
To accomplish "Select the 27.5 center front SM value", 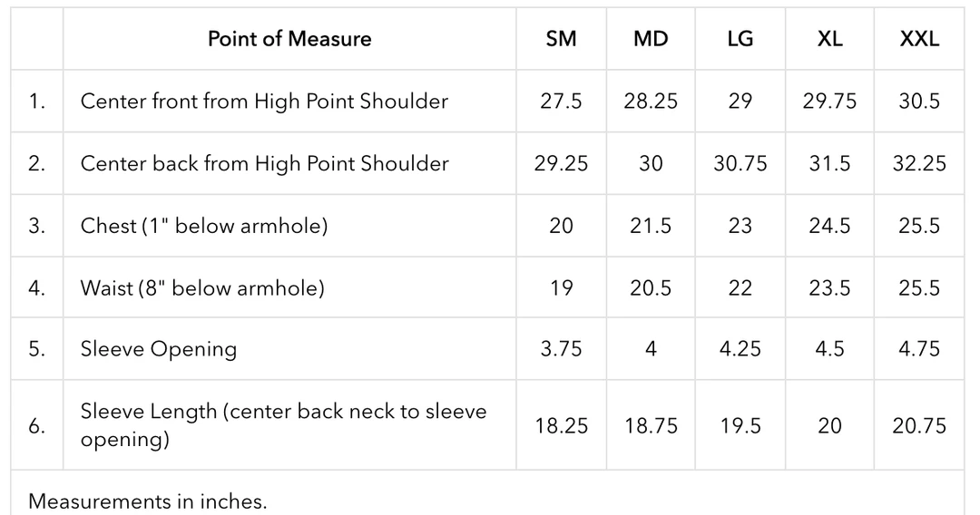I will pos(561,102).
